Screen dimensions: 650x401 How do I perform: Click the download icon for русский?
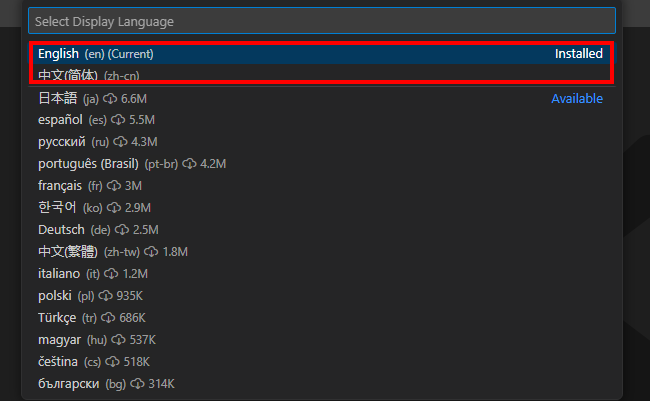[120, 142]
